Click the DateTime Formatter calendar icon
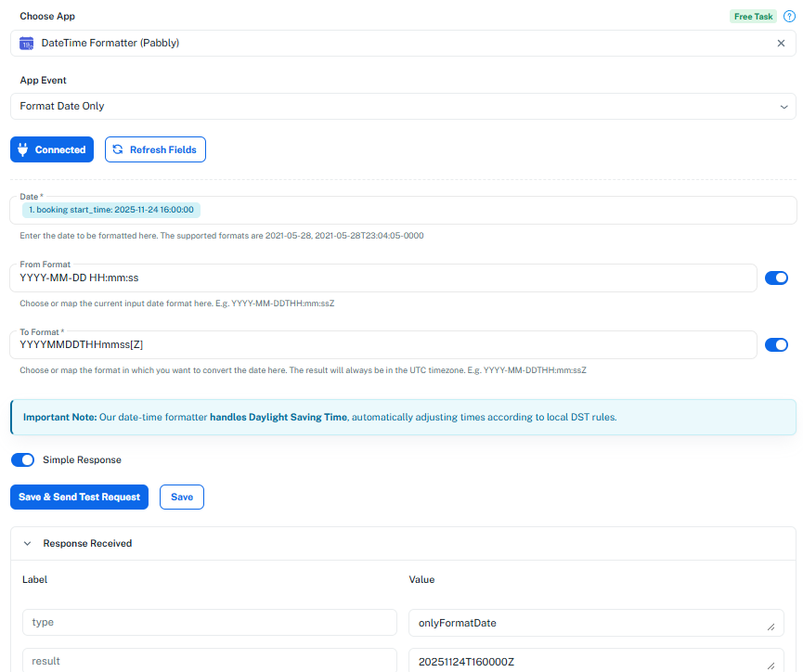Image resolution: width=803 pixels, height=672 pixels. click(x=27, y=43)
